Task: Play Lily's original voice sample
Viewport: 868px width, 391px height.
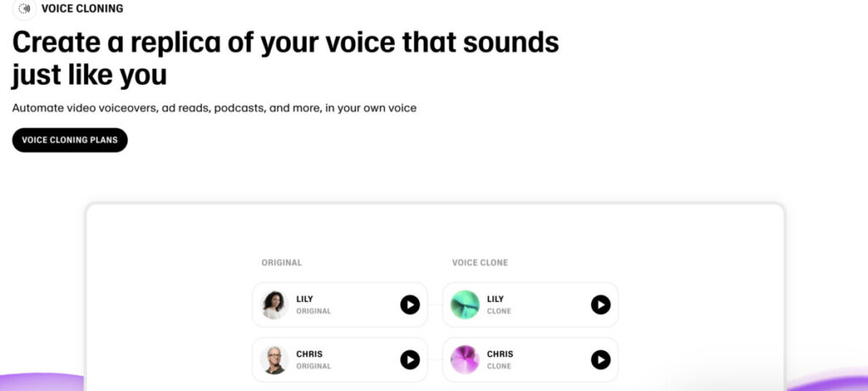Action: coord(409,304)
